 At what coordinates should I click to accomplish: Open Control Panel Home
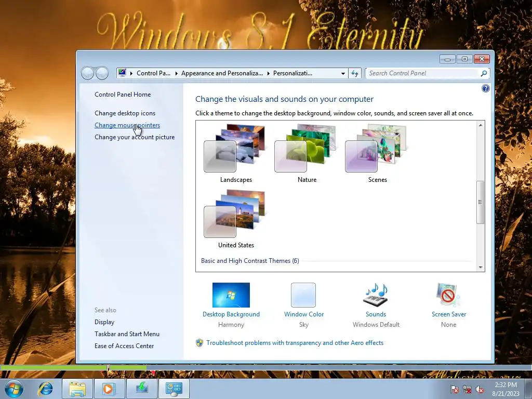coord(123,95)
